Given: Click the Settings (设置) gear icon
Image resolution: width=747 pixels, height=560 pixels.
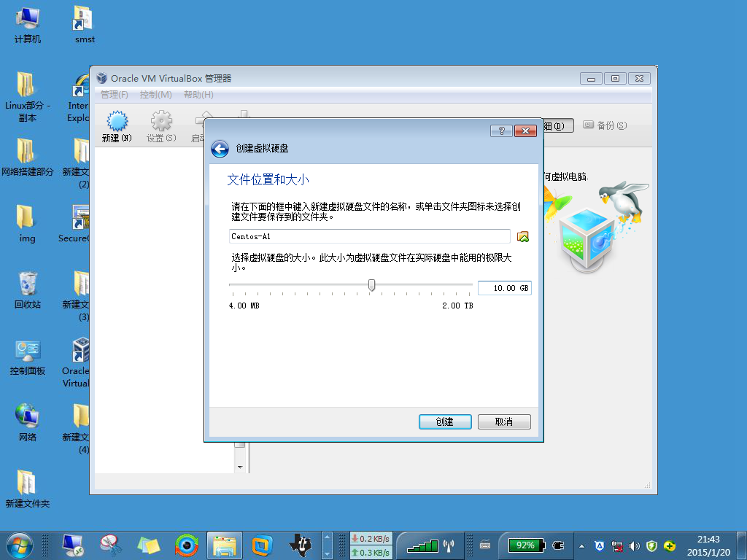Looking at the screenshot, I should [161, 127].
